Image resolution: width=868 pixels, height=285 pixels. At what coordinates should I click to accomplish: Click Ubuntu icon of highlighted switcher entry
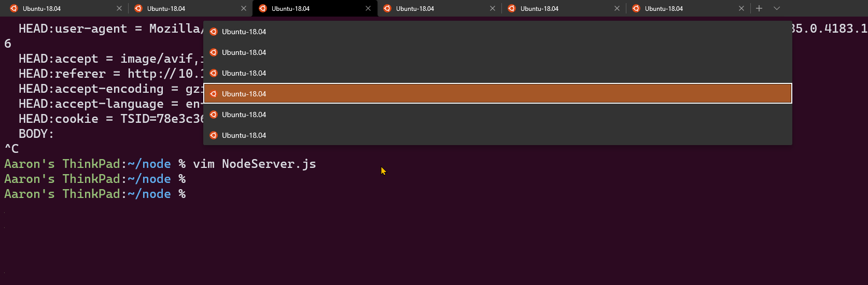(x=213, y=94)
